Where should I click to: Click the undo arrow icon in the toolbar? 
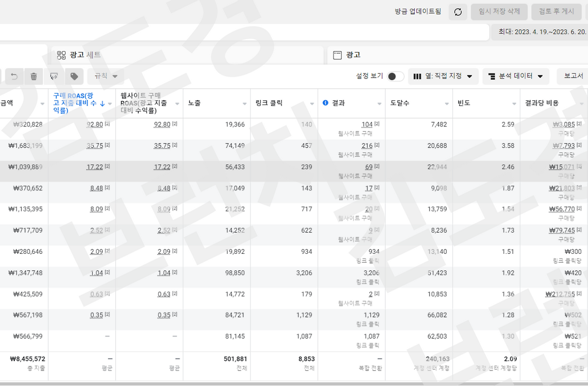click(x=14, y=76)
